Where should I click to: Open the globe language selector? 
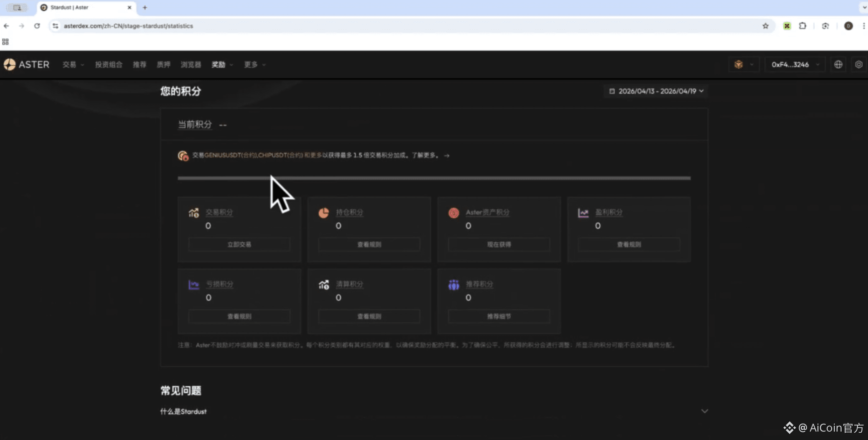pyautogui.click(x=838, y=65)
